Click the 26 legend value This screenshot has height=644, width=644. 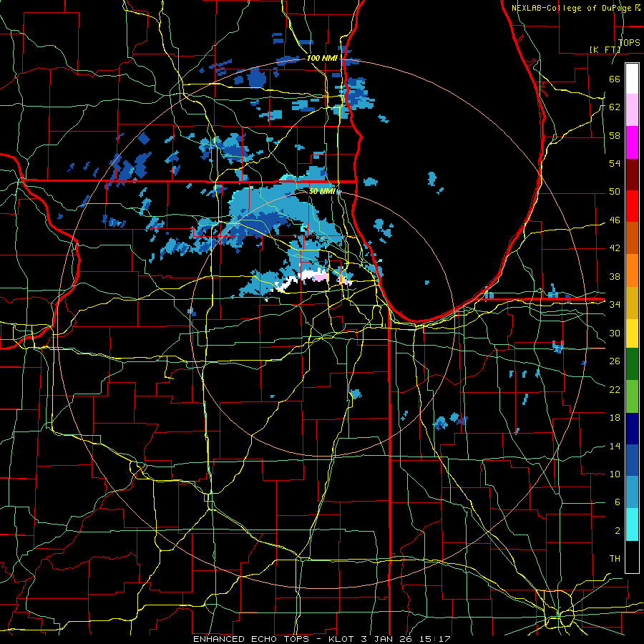point(615,361)
